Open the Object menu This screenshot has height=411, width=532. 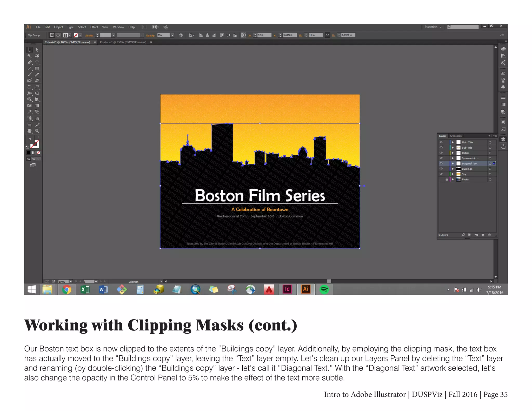[58, 27]
